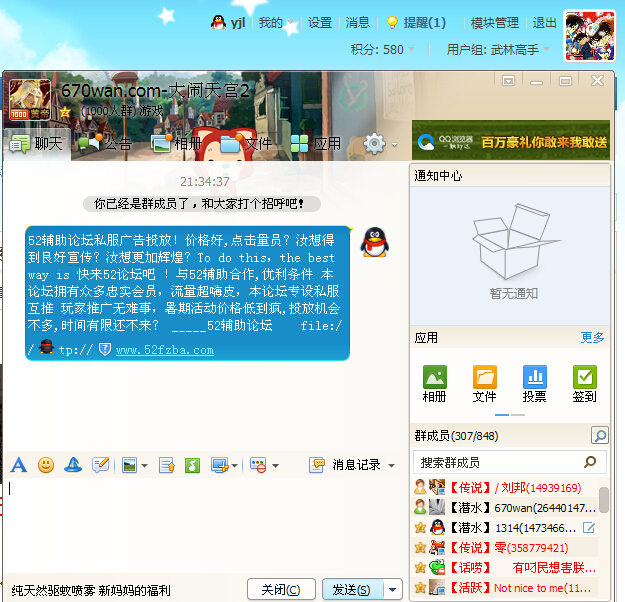Click the user profile picture thumbnail

590,36
